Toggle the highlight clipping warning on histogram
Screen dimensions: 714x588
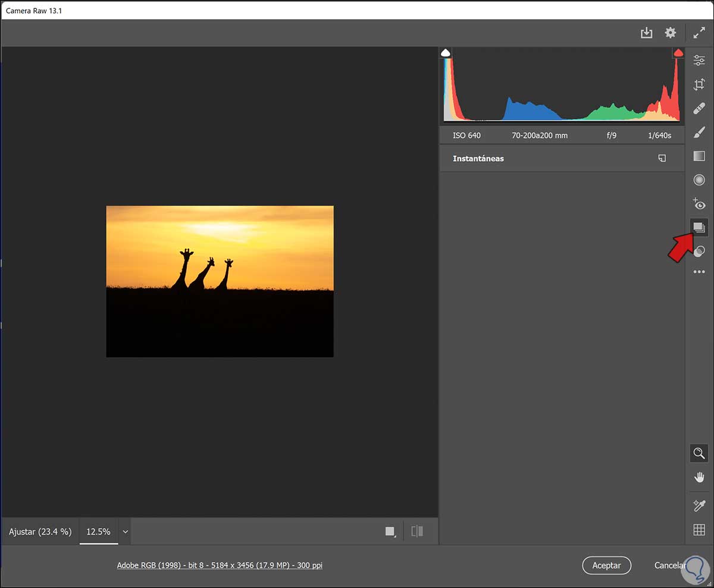click(678, 54)
